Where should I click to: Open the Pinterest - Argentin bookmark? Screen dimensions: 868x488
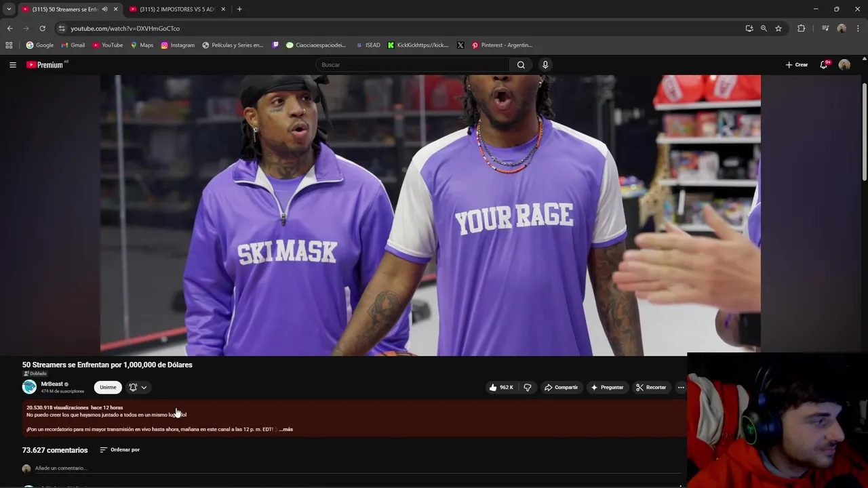point(502,45)
